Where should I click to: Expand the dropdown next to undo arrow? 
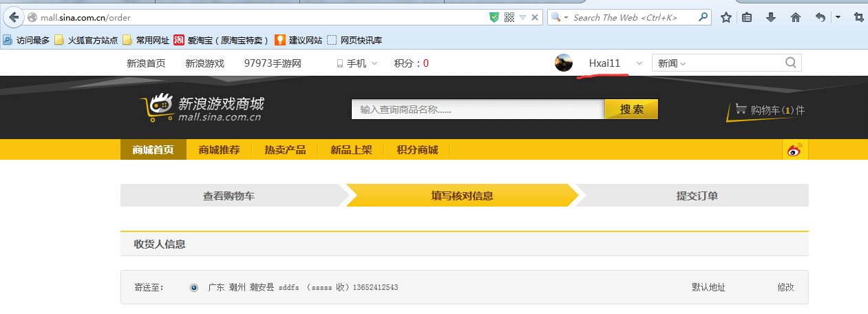[x=838, y=17]
